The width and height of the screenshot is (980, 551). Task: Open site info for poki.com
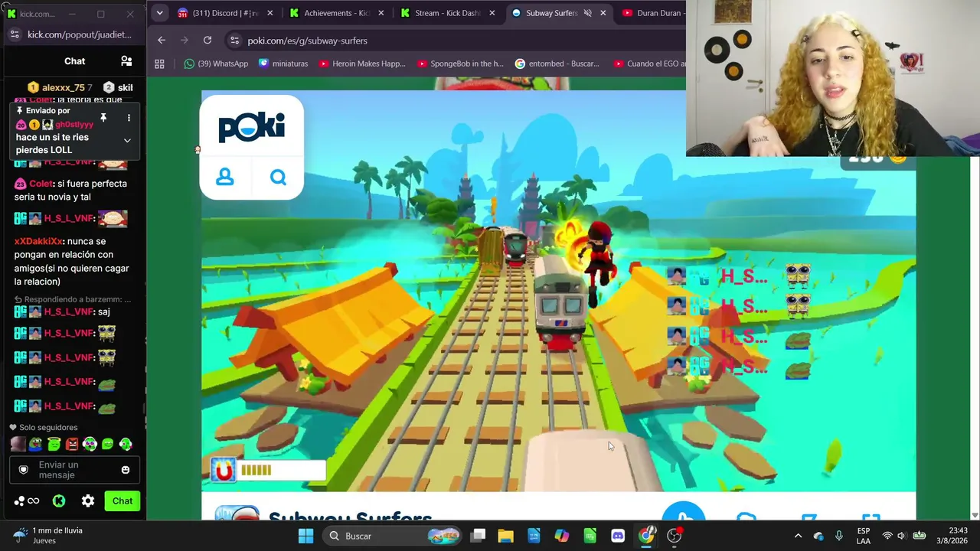coord(235,41)
